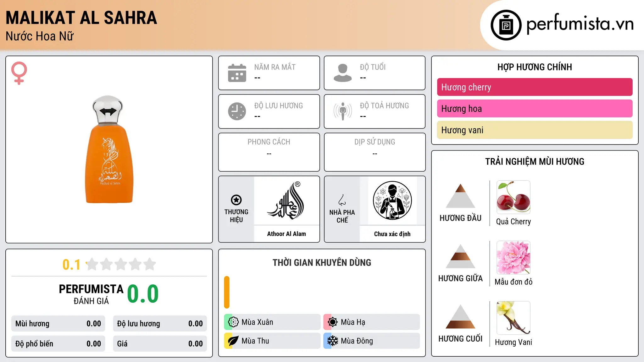Click the pyramid icon above Hương Giữa
Image resolution: width=644 pixels, height=362 pixels.
(460, 256)
